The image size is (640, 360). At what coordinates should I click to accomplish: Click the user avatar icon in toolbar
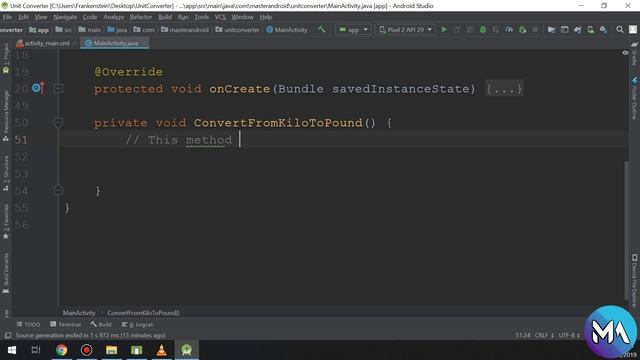pos(633,29)
